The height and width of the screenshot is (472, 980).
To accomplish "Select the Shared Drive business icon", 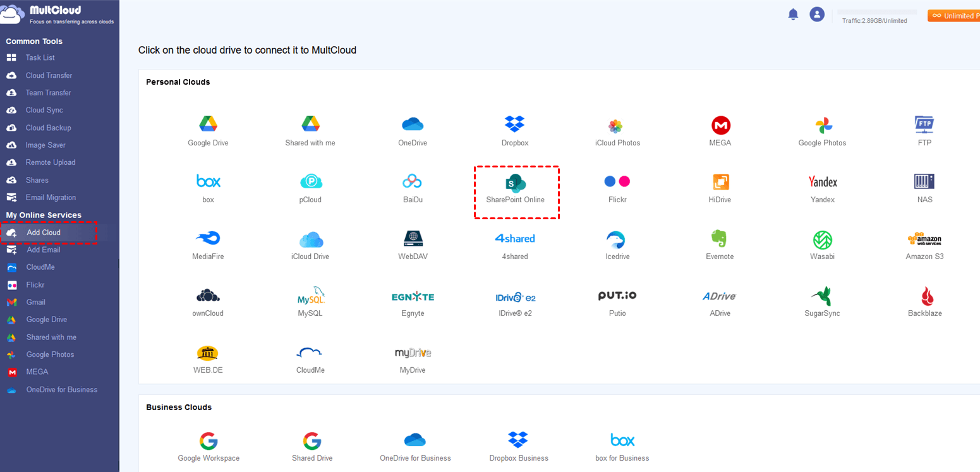I will point(312,440).
